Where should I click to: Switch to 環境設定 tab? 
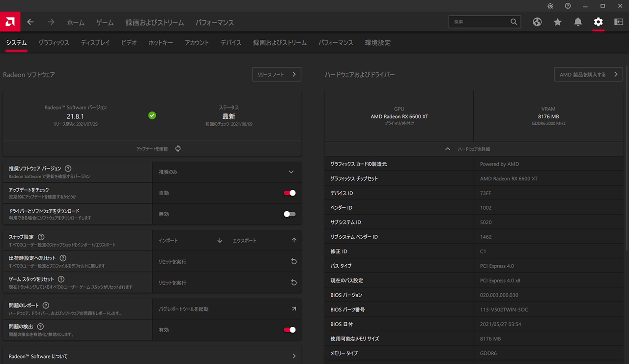[378, 43]
